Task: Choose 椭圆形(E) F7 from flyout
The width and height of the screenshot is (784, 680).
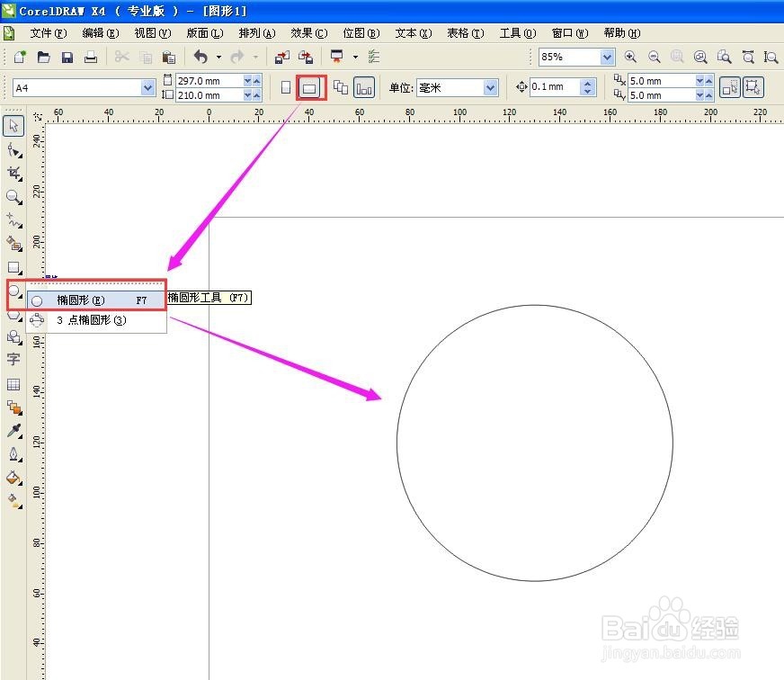Action: 96,300
